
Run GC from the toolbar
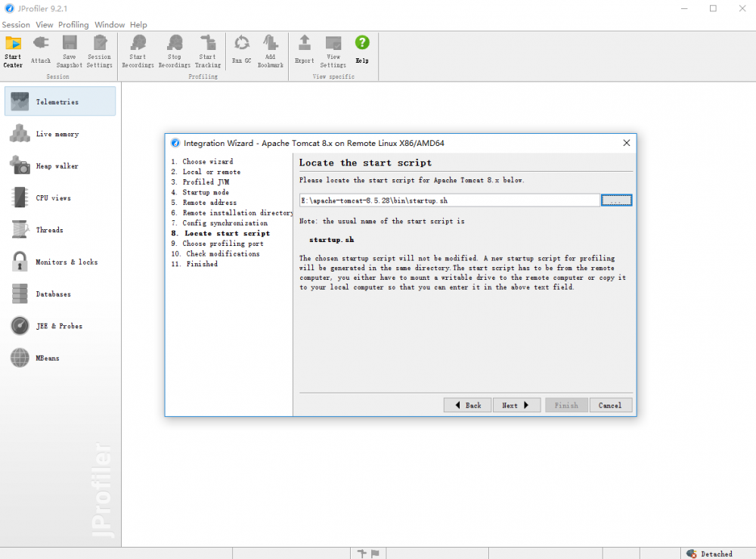pyautogui.click(x=242, y=50)
